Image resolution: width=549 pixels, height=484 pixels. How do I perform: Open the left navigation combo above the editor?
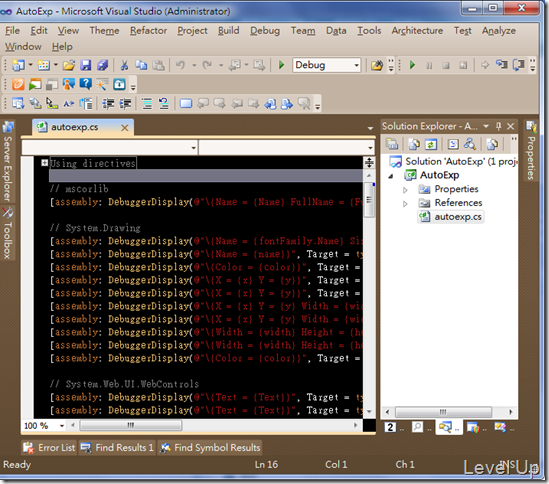coord(110,147)
